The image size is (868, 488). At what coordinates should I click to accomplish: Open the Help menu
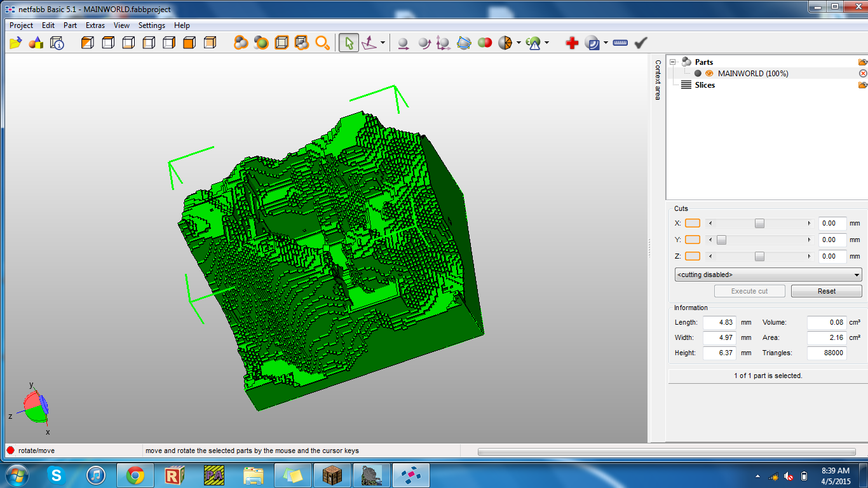point(182,25)
